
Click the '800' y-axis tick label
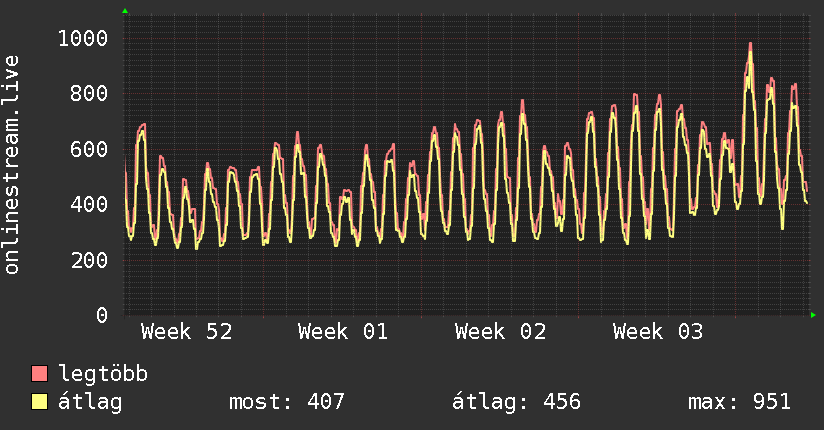coord(89,94)
